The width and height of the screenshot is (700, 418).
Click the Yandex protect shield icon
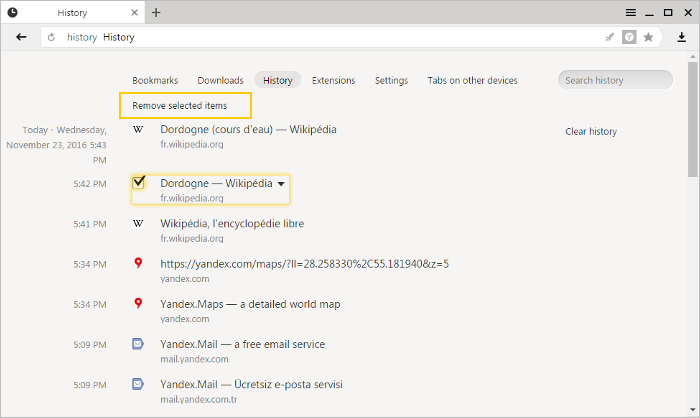click(629, 37)
